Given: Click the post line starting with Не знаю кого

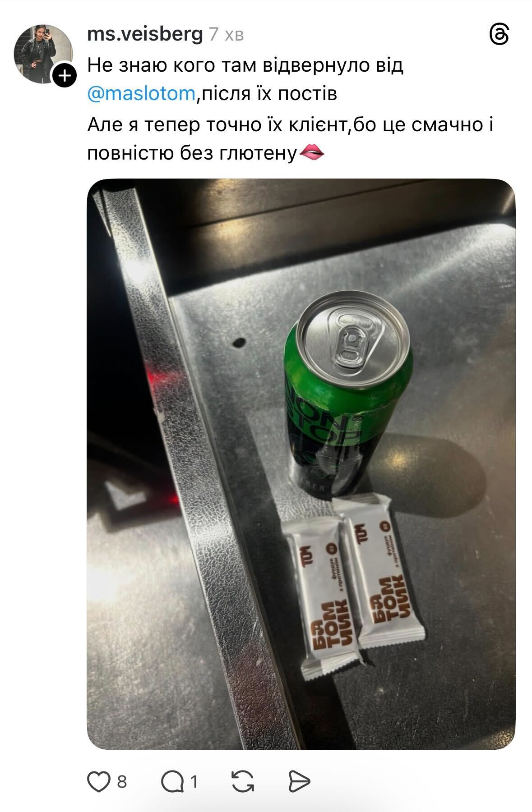Looking at the screenshot, I should click(x=245, y=65).
